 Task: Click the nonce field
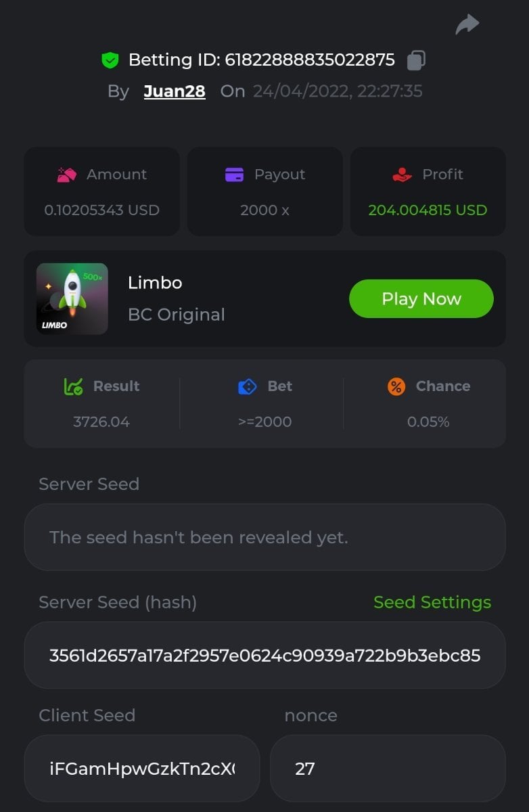coord(388,769)
